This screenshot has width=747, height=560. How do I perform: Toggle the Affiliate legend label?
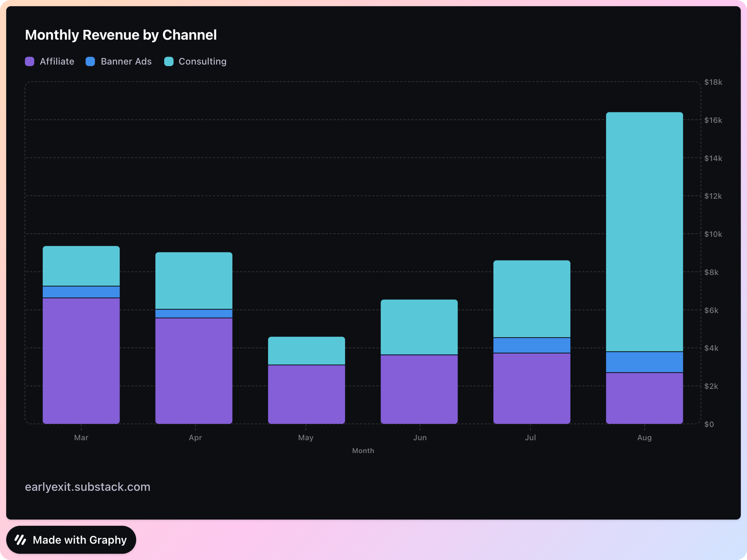click(57, 61)
